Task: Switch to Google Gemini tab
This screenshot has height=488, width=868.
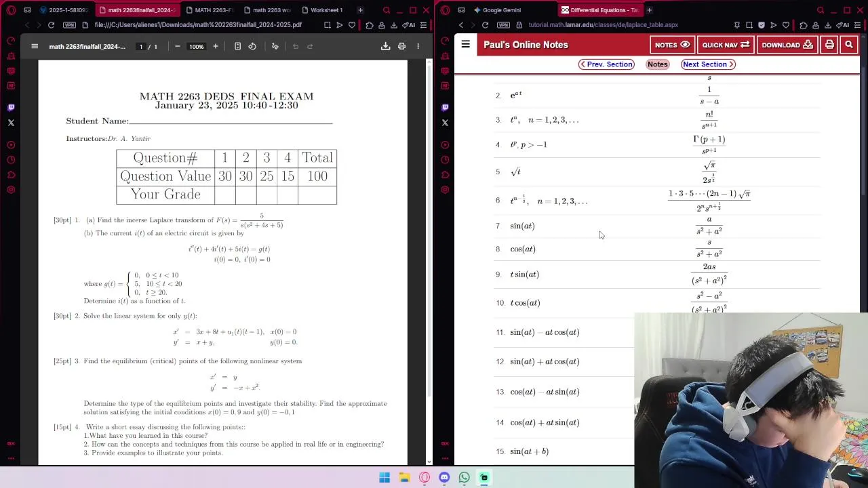Action: pyautogui.click(x=497, y=10)
